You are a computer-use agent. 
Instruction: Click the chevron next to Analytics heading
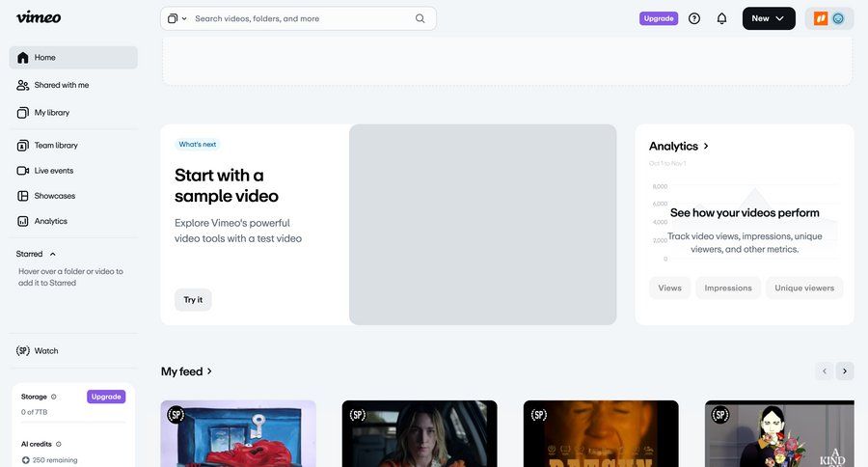(706, 147)
